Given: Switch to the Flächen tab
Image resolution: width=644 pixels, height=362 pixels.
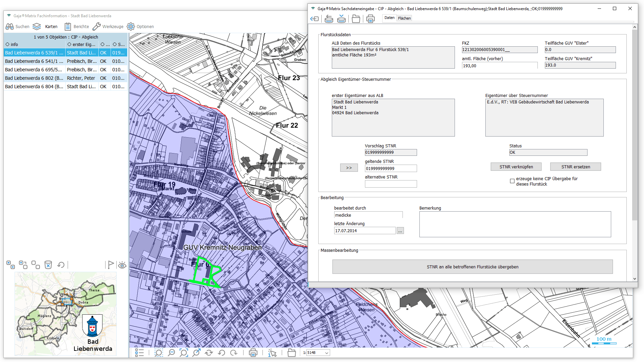Looking at the screenshot, I should [404, 18].
